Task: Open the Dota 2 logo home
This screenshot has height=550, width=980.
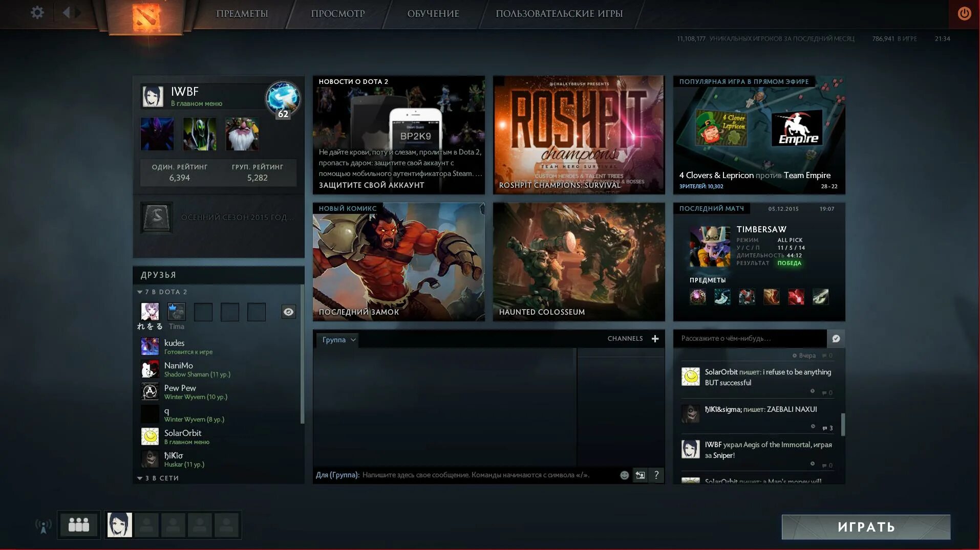Action: pyautogui.click(x=146, y=16)
